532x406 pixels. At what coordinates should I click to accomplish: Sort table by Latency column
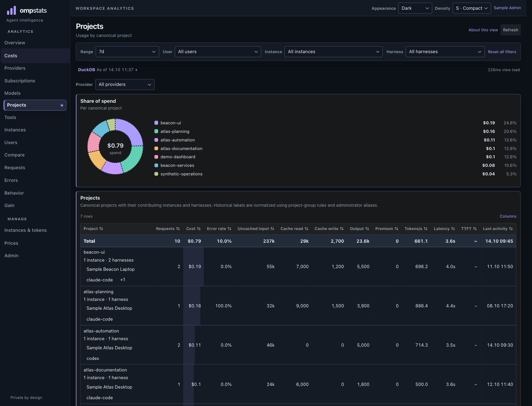pyautogui.click(x=444, y=229)
